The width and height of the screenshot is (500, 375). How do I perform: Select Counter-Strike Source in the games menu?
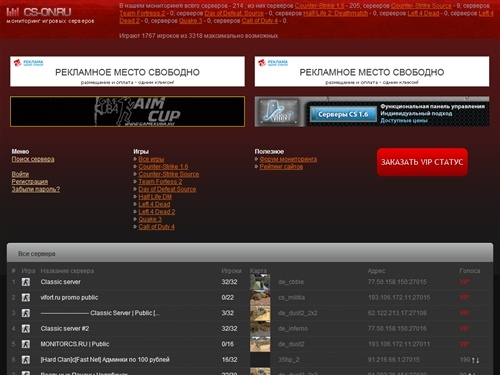[x=169, y=174]
